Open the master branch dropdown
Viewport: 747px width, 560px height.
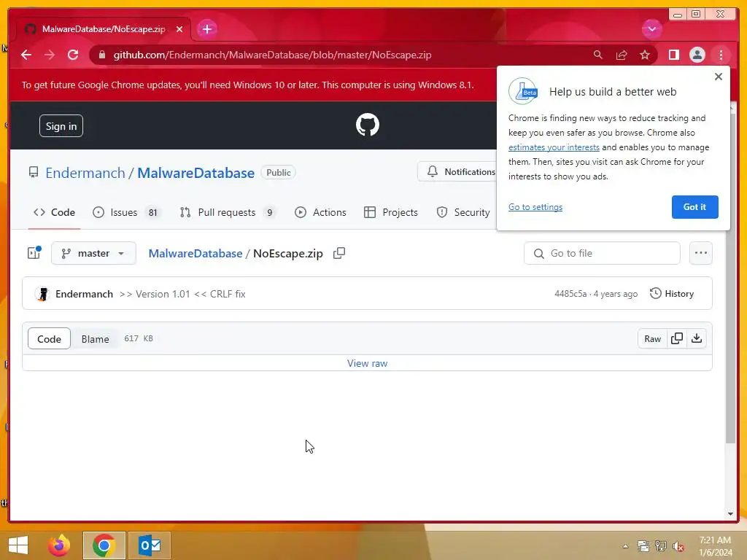click(93, 253)
